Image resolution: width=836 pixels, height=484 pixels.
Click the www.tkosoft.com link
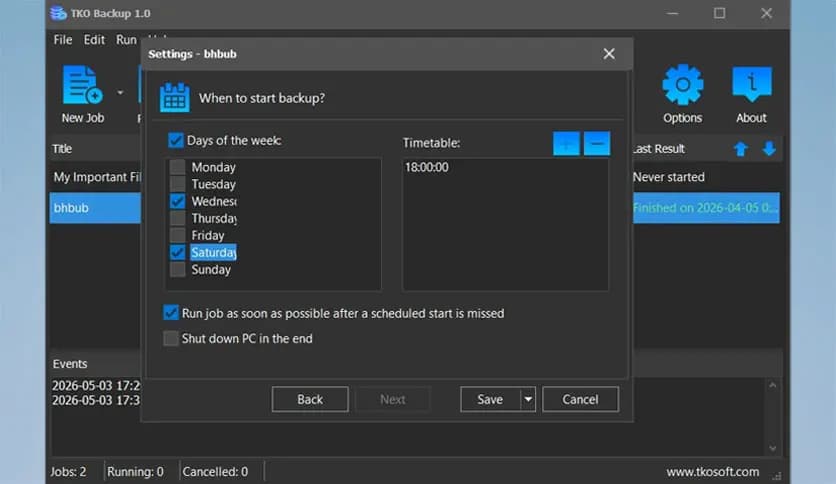[x=712, y=472]
